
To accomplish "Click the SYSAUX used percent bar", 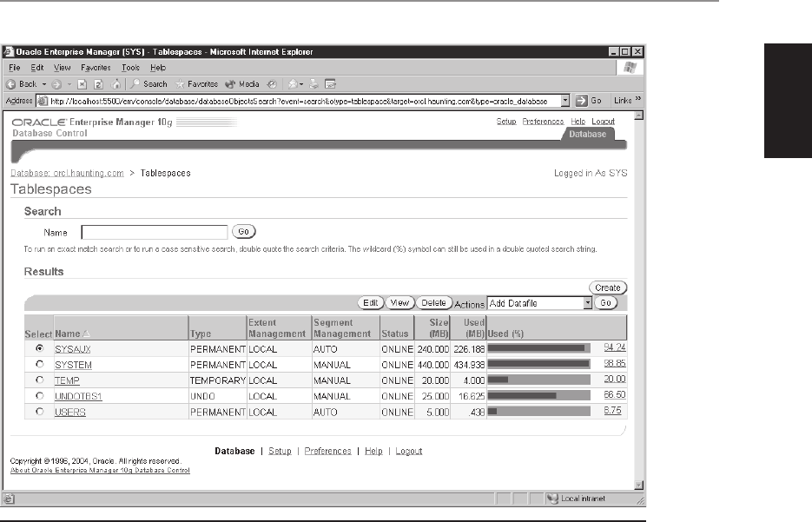I will point(539,348).
